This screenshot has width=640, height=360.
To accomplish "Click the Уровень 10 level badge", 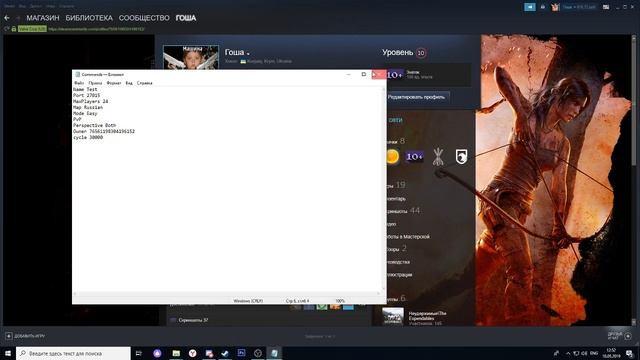I will pos(421,53).
